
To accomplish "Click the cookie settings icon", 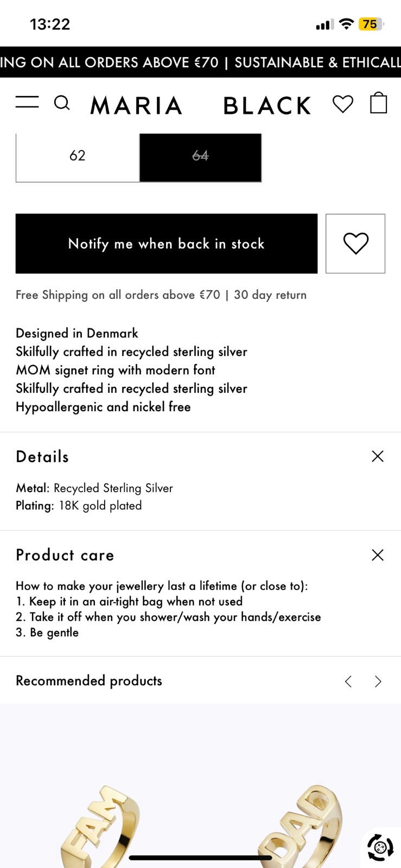I will (380, 847).
